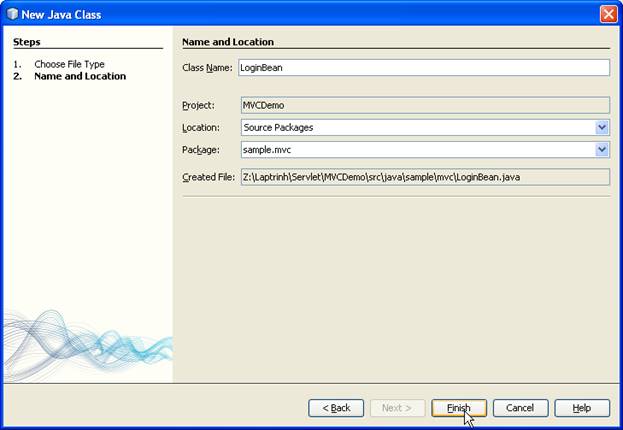Click the Java class icon in title bar
This screenshot has width=623, height=430.
12,14
